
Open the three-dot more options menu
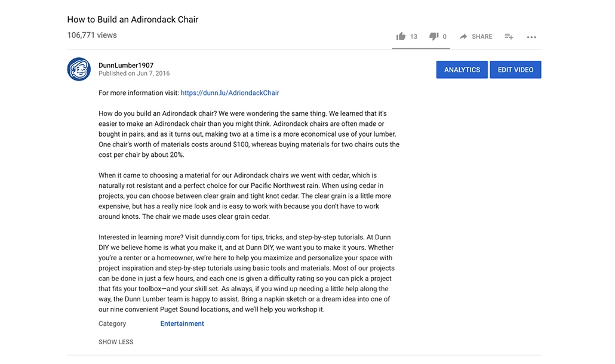(x=531, y=37)
